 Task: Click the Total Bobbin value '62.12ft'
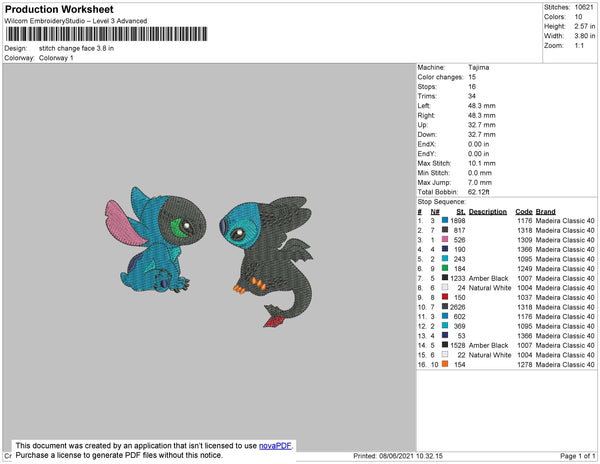(479, 192)
